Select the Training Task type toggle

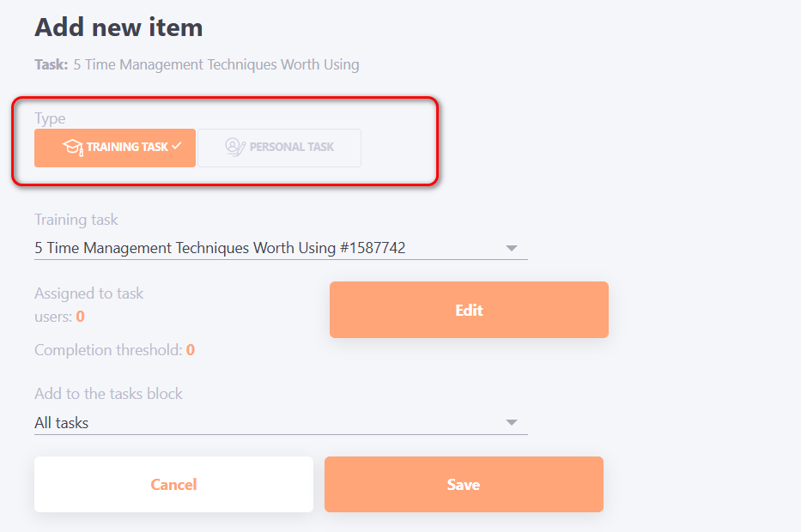(115, 148)
